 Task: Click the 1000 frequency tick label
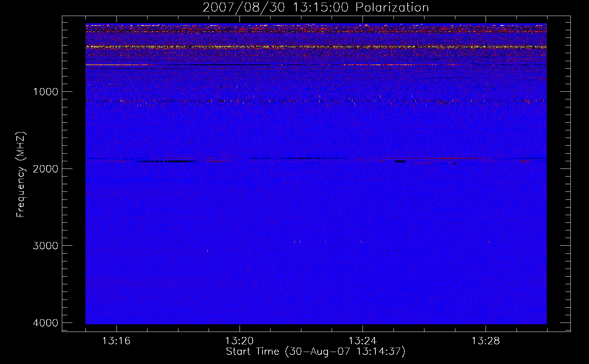click(x=46, y=91)
